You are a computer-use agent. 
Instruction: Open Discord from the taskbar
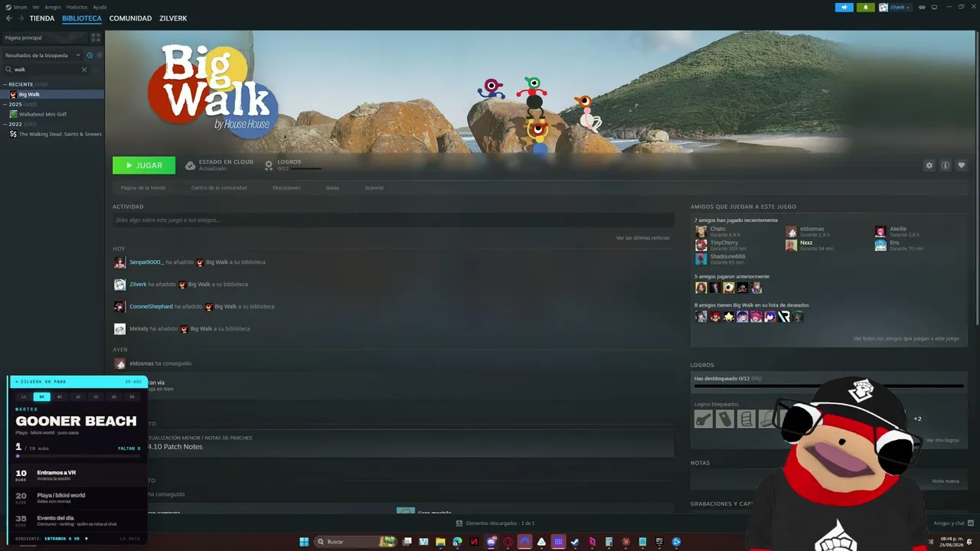click(491, 542)
